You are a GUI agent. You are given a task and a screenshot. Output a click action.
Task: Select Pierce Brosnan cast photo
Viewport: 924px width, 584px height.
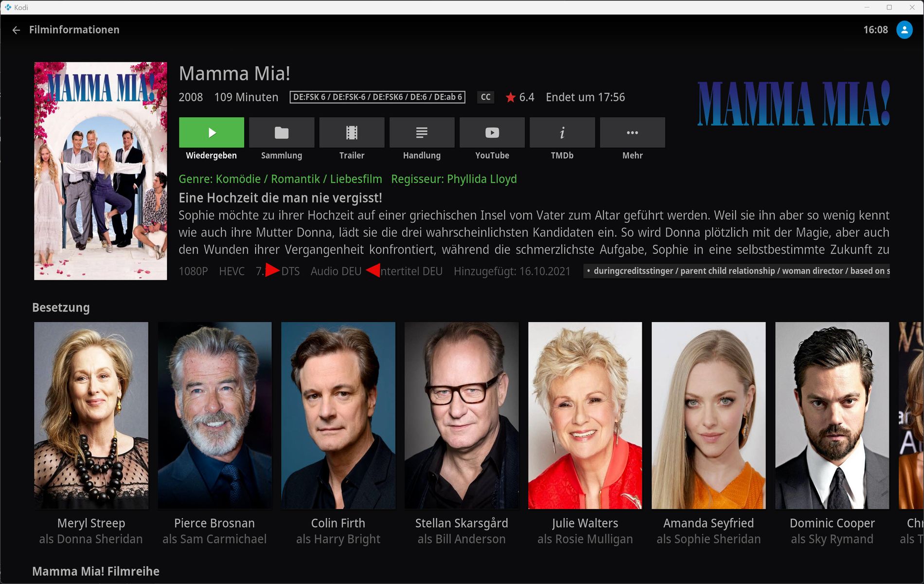click(214, 416)
